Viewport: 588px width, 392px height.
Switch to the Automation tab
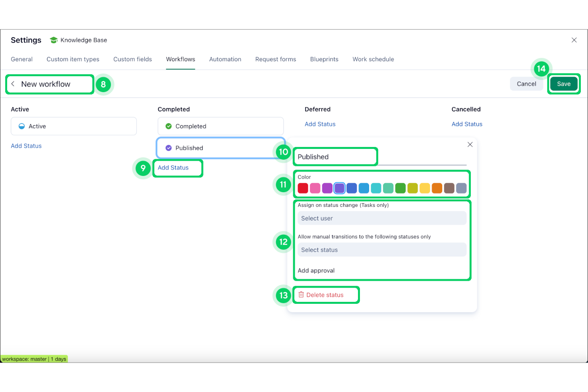[225, 59]
